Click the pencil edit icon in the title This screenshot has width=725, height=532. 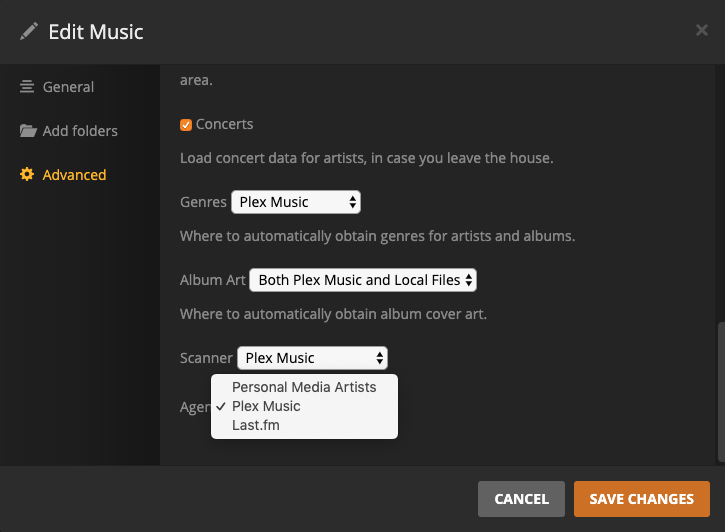29,32
